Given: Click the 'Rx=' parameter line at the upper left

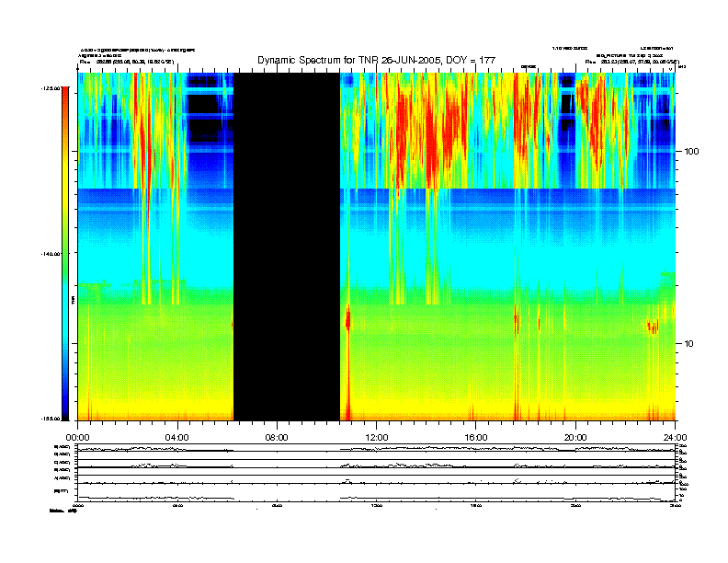Looking at the screenshot, I should (x=127, y=62).
